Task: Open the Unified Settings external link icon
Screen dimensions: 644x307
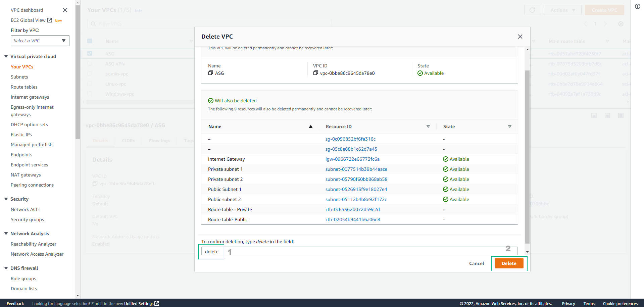Action: (x=157, y=304)
